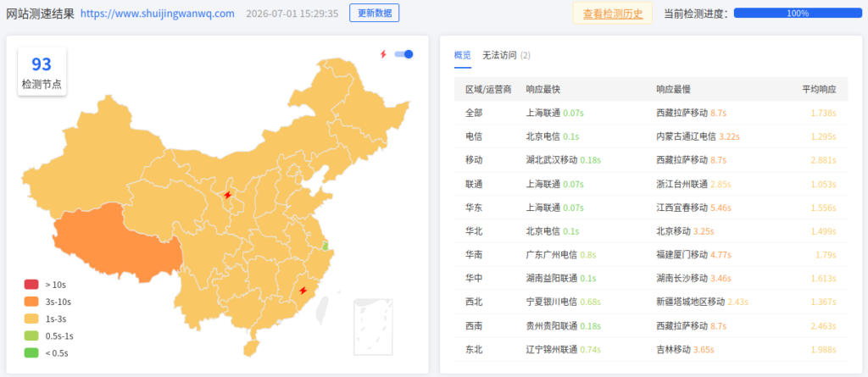Click 江西宜春移动 5.46s cell
Image resolution: width=868 pixels, height=377 pixels.
[693, 208]
